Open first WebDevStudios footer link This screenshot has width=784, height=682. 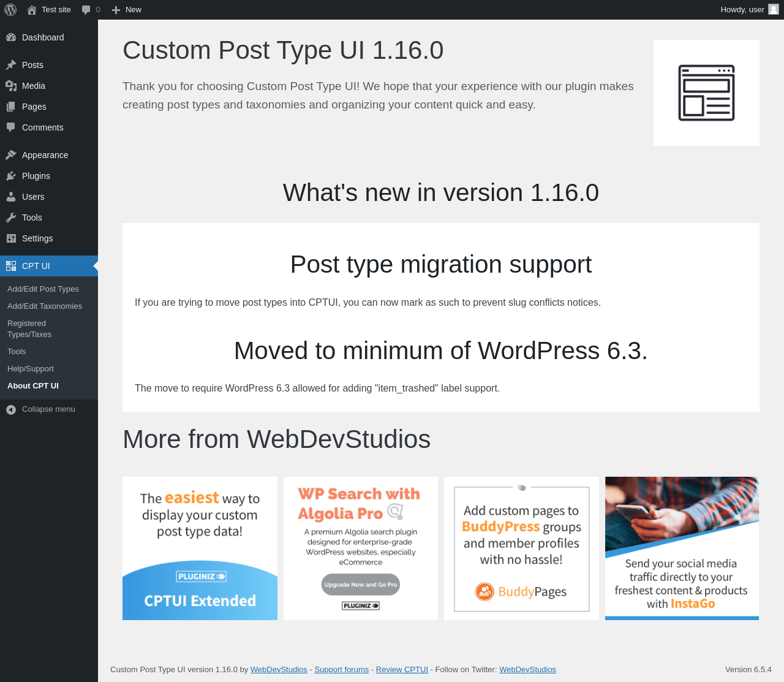pyautogui.click(x=279, y=670)
